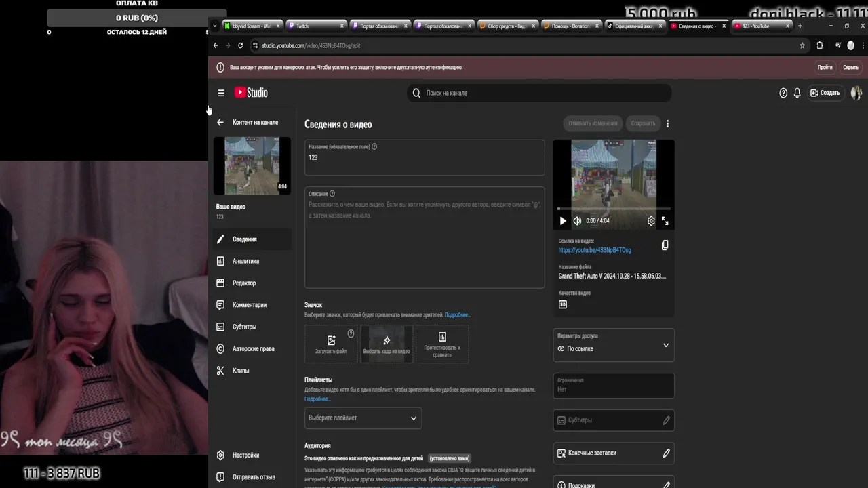Open Настройки settings in the sidebar
This screenshot has width=868, height=488.
click(252, 455)
